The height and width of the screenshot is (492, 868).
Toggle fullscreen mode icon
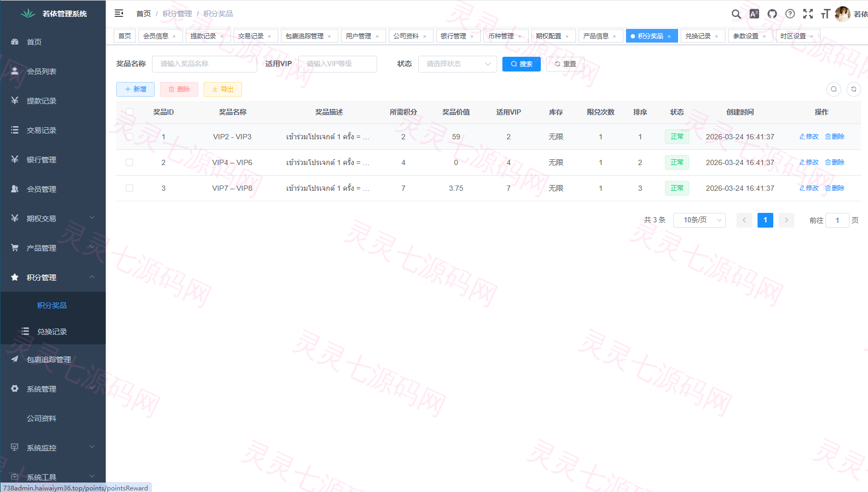tap(808, 14)
